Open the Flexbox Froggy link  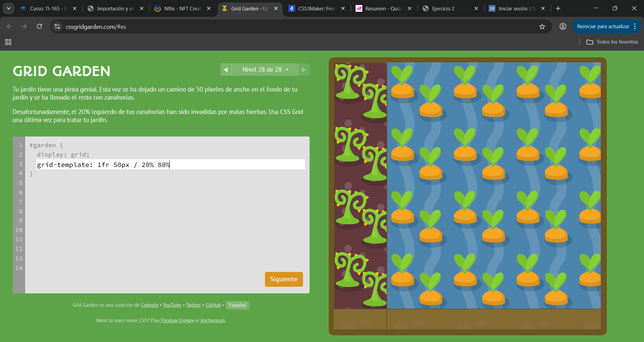177,321
